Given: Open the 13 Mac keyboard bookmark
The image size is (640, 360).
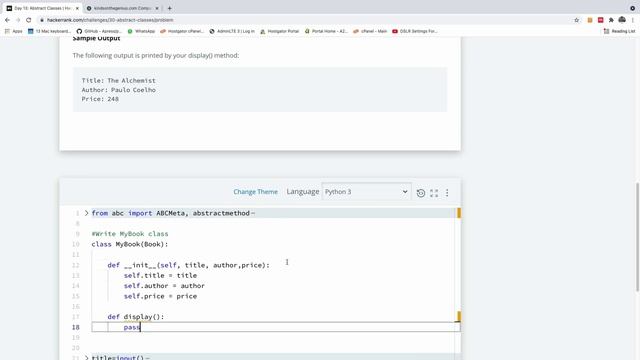Looking at the screenshot, I should point(49,31).
